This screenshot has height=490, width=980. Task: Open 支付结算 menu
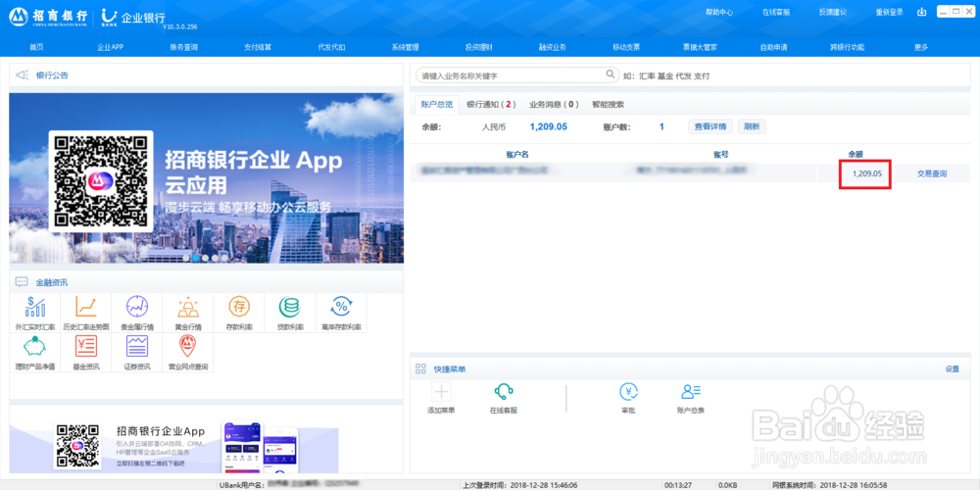(x=258, y=47)
